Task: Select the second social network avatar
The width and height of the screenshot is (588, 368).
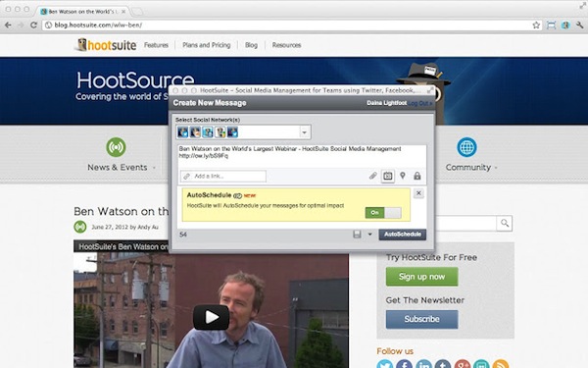Action: coord(195,132)
